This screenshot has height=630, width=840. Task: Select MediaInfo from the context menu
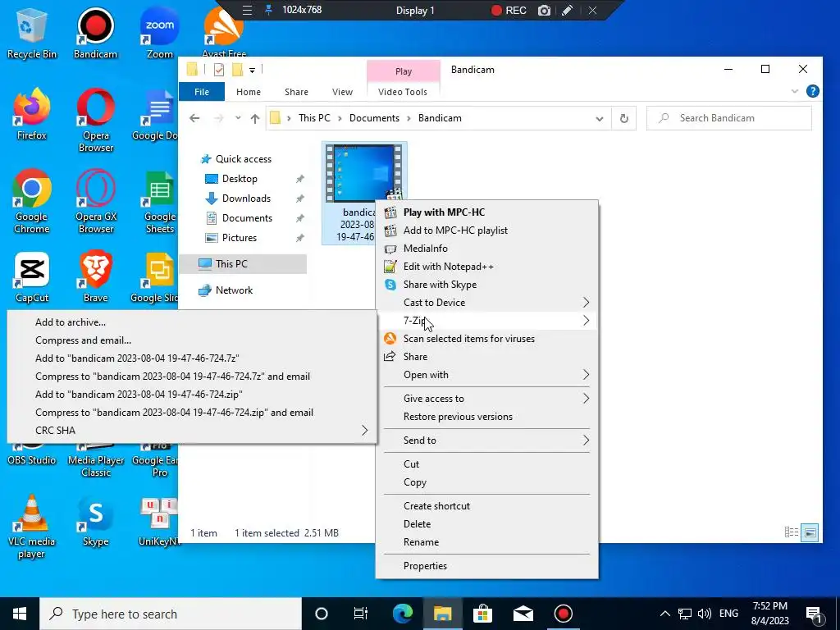point(487,249)
